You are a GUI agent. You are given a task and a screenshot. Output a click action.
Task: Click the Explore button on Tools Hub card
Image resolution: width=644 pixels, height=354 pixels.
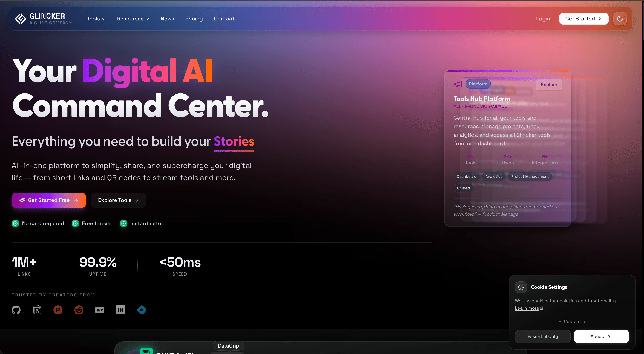point(549,85)
